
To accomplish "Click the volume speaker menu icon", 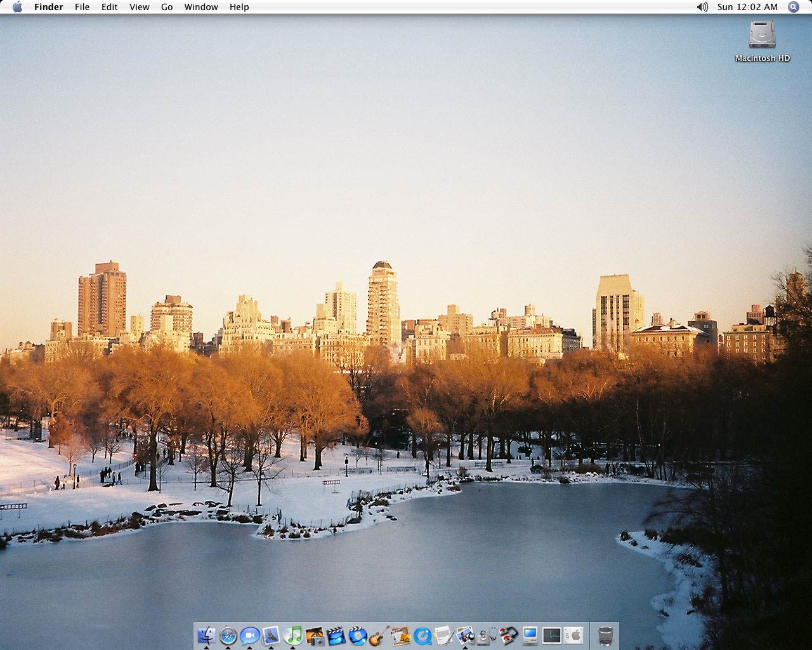I will (x=702, y=7).
